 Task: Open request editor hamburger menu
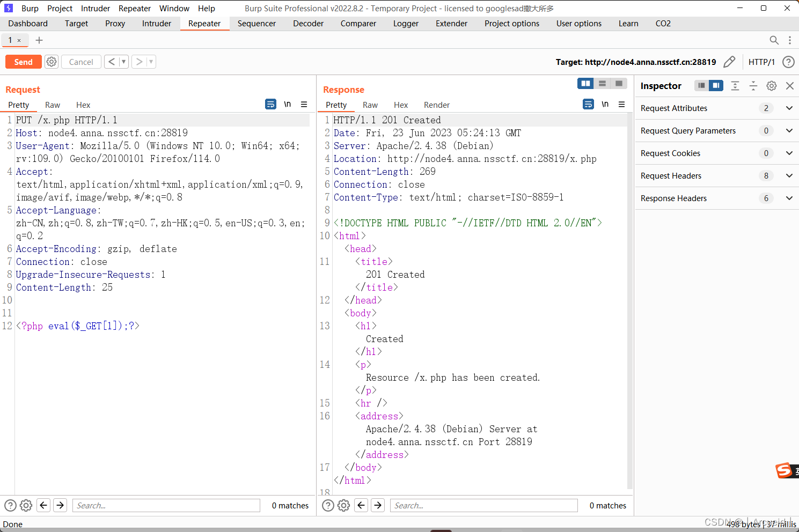point(304,104)
